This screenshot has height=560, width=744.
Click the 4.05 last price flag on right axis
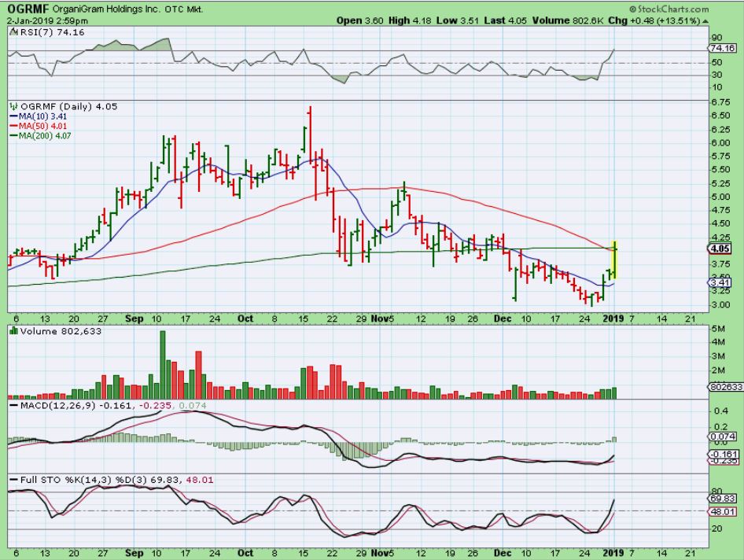pyautogui.click(x=718, y=248)
